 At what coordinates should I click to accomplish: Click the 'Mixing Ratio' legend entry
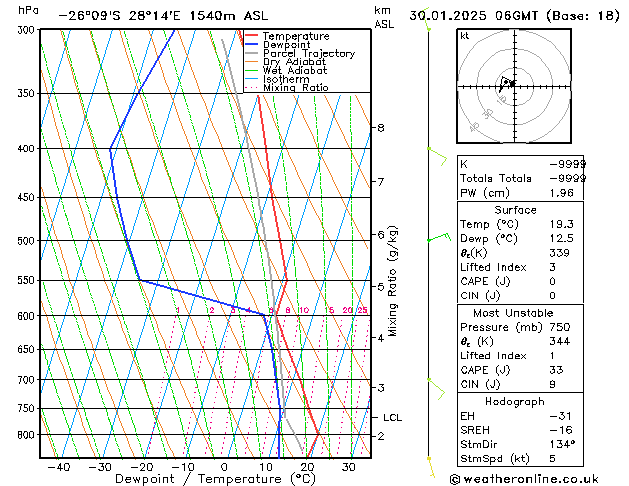pyautogui.click(x=296, y=87)
